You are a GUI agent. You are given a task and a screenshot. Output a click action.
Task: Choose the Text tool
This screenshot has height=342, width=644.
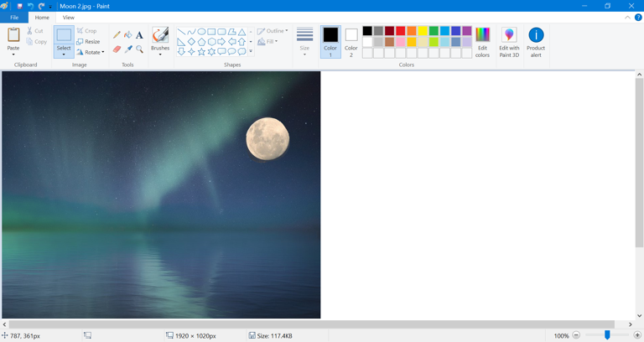(139, 35)
